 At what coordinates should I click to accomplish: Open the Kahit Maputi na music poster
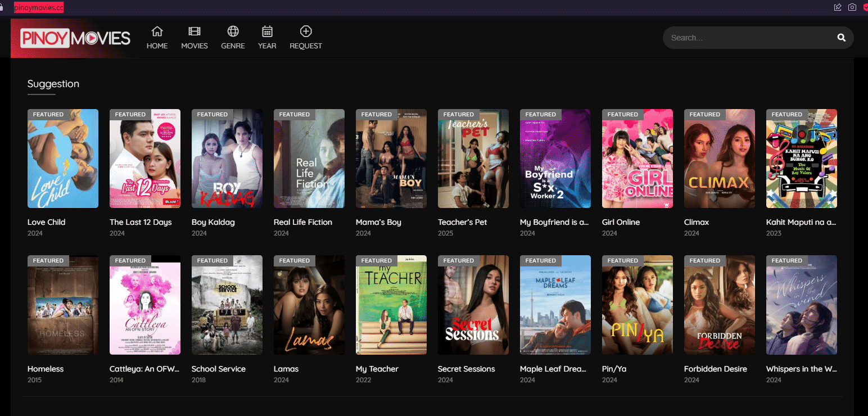click(x=802, y=159)
